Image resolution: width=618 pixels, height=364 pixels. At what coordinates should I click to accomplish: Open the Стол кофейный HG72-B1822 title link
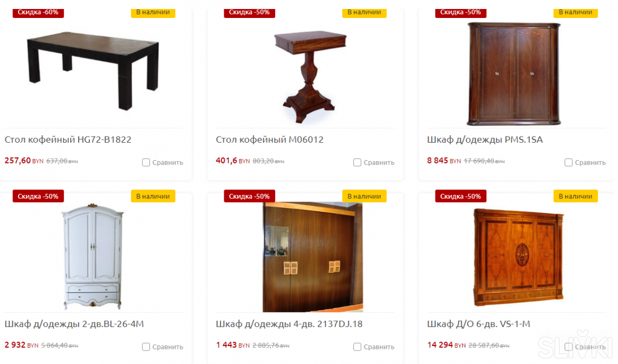coord(68,139)
